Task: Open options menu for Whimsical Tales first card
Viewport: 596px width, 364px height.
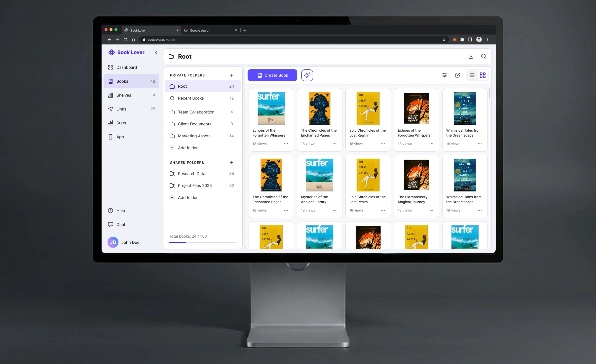Action: click(480, 144)
